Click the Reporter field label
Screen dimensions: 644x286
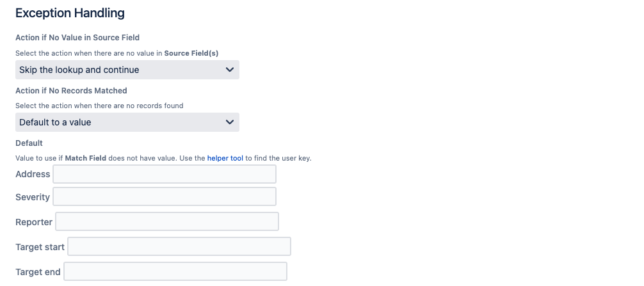[x=34, y=222]
